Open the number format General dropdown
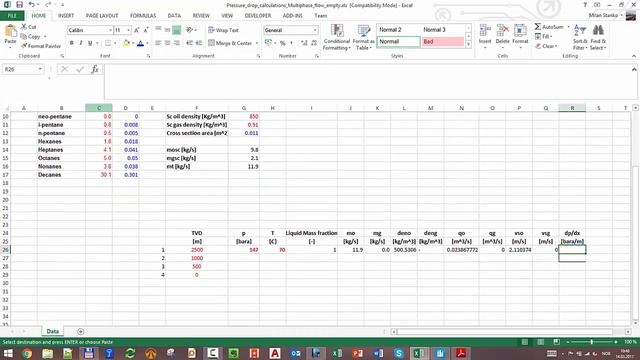 click(x=315, y=30)
